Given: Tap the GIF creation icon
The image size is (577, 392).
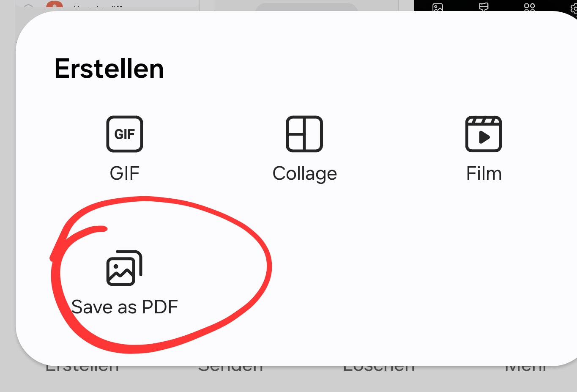Looking at the screenshot, I should tap(124, 134).
